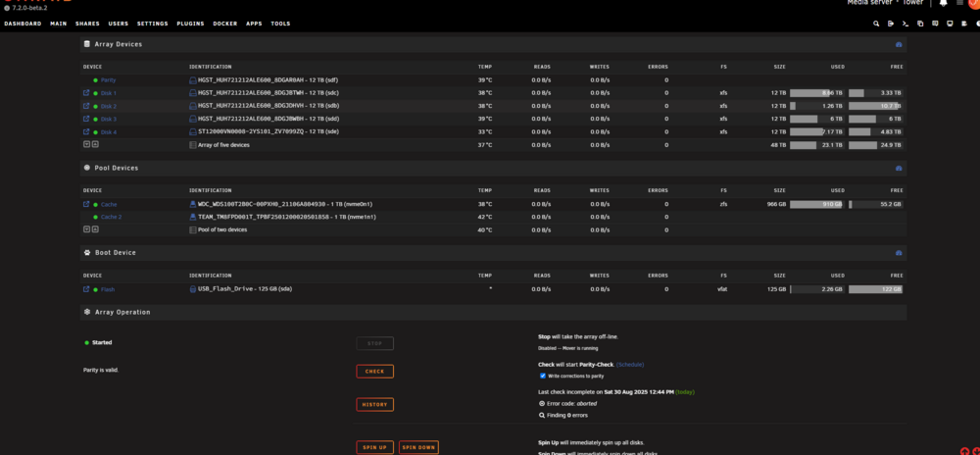Click the Check parity button
The width and height of the screenshot is (980, 455).
pyautogui.click(x=375, y=372)
